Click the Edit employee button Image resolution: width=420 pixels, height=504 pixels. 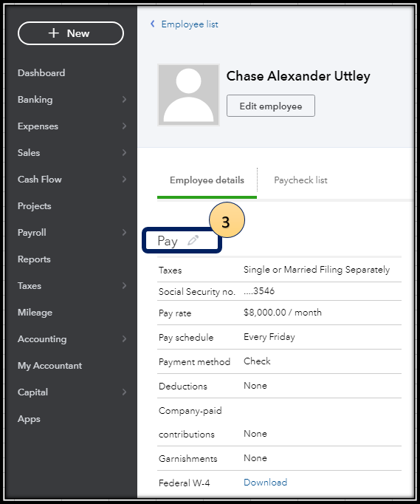click(271, 106)
